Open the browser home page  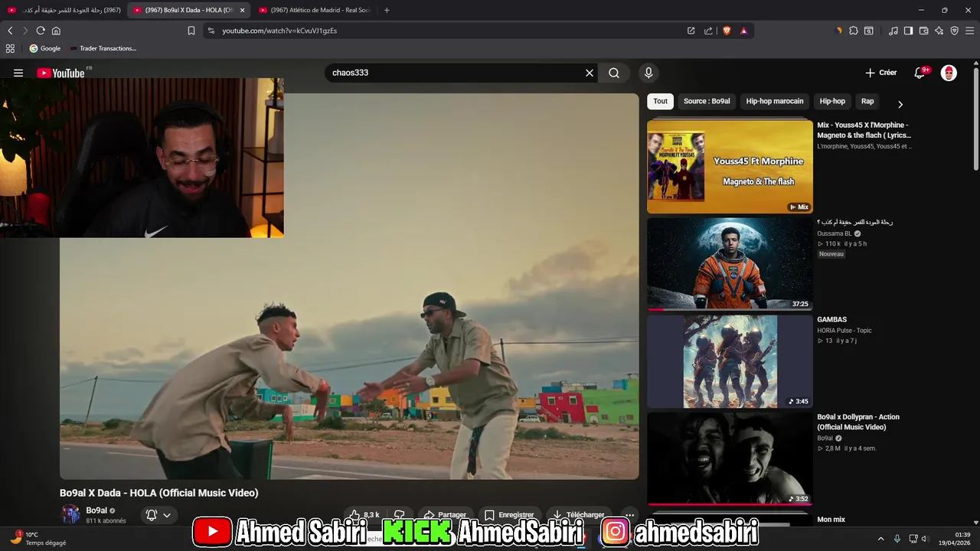56,31
